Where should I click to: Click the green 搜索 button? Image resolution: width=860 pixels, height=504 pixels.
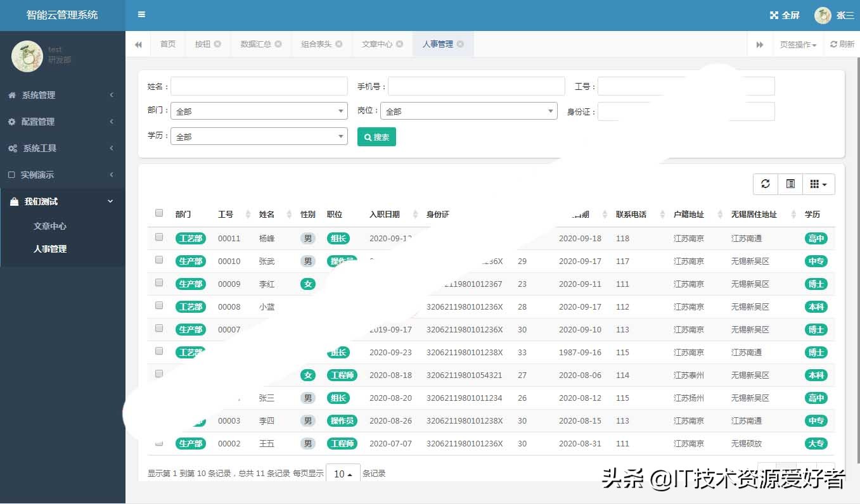[x=376, y=137]
